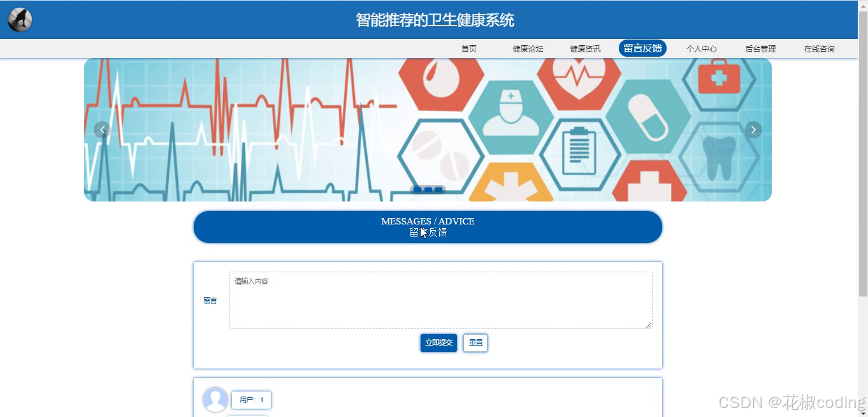This screenshot has width=868, height=417.
Task: Open the 健康资讯 section
Action: tap(584, 48)
